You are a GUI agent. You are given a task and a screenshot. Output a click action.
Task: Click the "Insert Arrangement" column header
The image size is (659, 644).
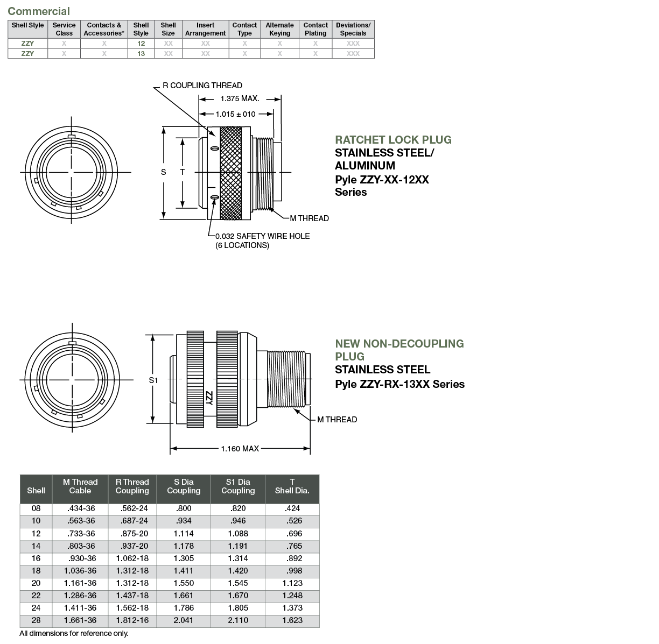(x=205, y=29)
